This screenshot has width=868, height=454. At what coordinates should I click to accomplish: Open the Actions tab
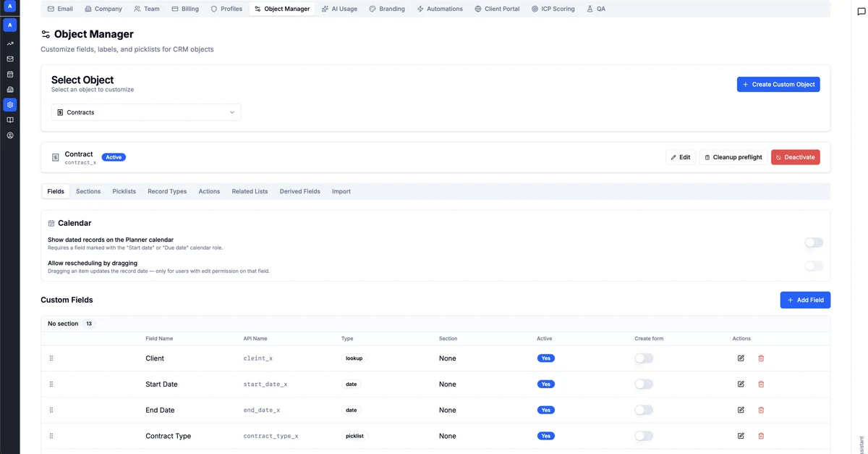click(209, 191)
